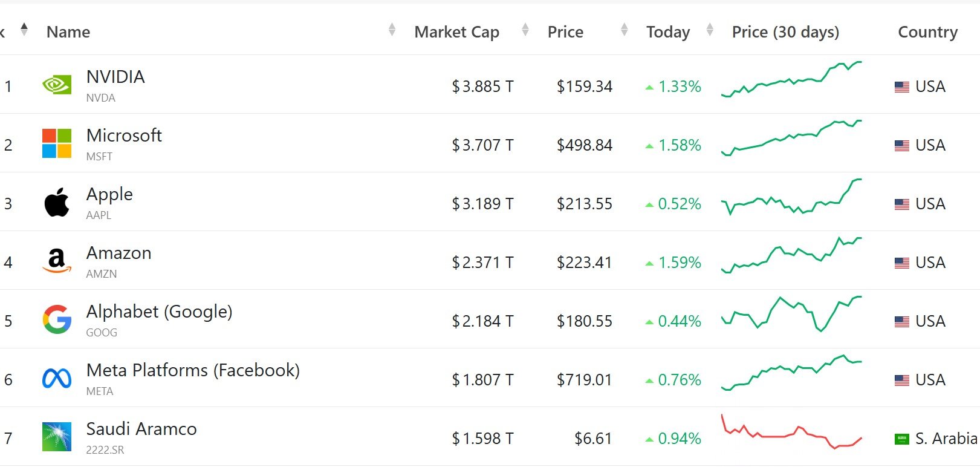Click the Price (30 days) header
Image resolution: width=980 pixels, height=467 pixels.
(x=785, y=32)
